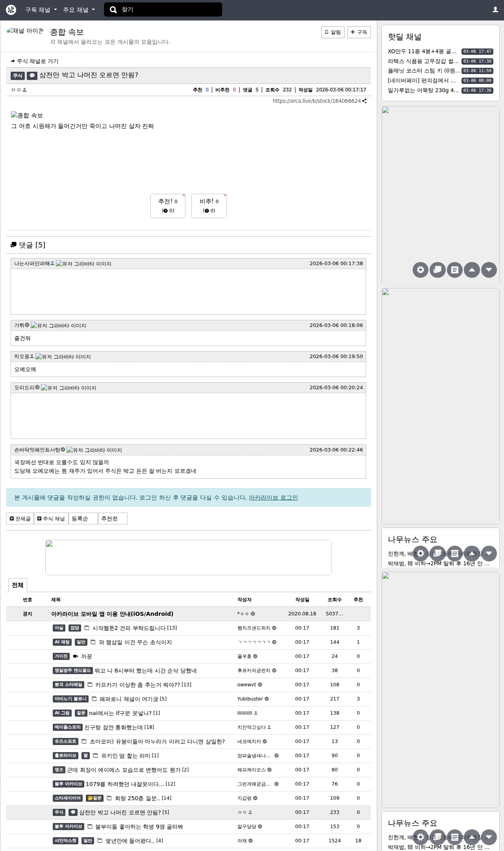504x851 pixels.
Task: Click comment author 나는사퍼던파해
Action: (x=32, y=264)
